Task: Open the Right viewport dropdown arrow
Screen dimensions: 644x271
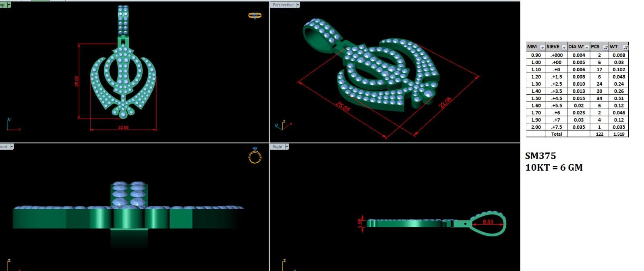Action: click(287, 147)
